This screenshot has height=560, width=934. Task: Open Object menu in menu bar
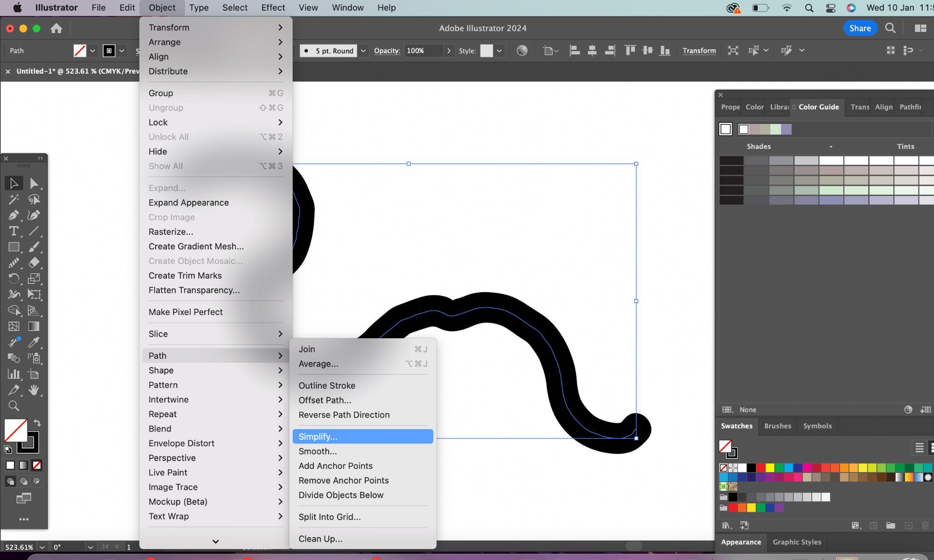tap(162, 7)
